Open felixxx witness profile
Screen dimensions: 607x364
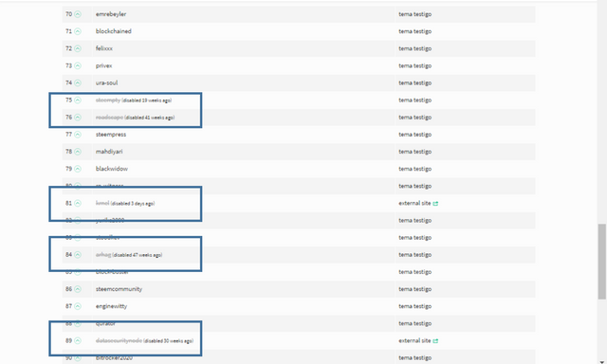click(104, 48)
